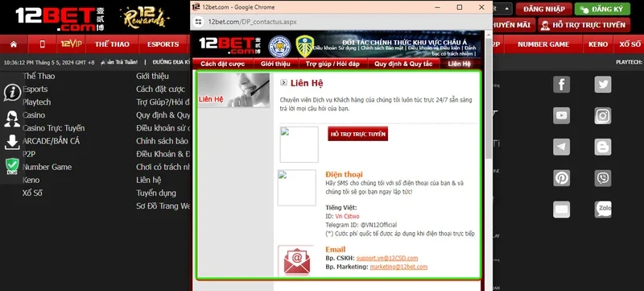This screenshot has height=291, width=644.
Task: Open the Blogger social icon
Action: [602, 147]
